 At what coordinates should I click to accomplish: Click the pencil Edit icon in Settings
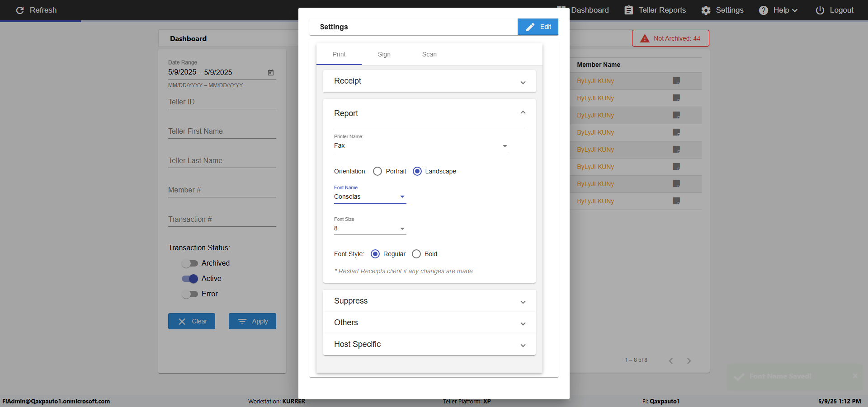[530, 27]
